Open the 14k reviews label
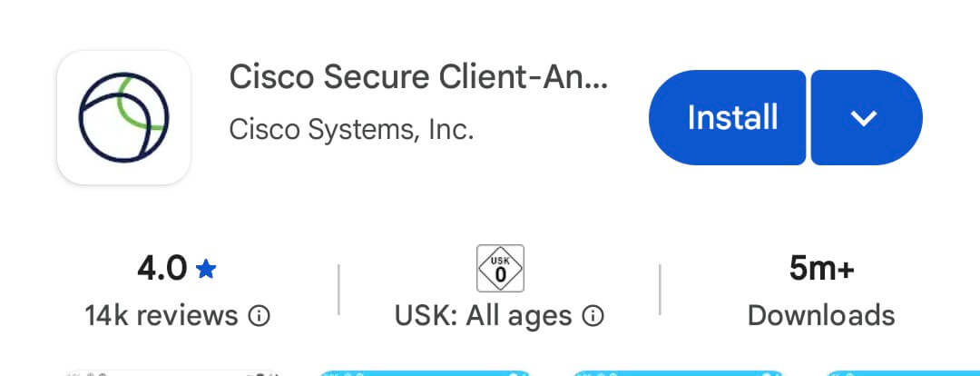Image resolution: width=980 pixels, height=376 pixels. coord(162,316)
